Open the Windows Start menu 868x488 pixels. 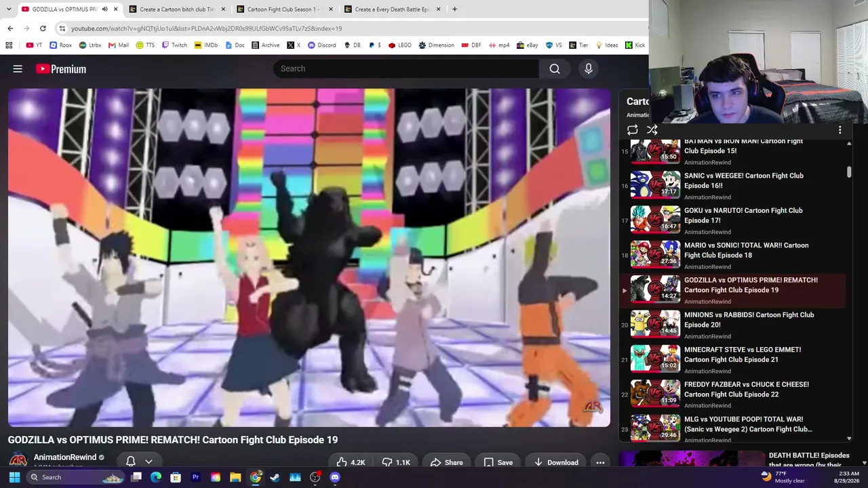click(x=14, y=477)
